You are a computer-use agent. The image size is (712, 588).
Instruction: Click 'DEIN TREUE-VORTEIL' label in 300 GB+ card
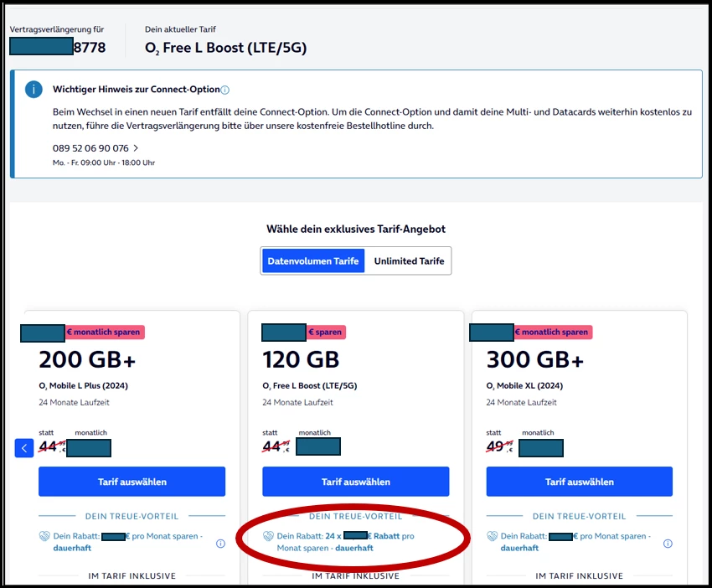click(x=580, y=516)
